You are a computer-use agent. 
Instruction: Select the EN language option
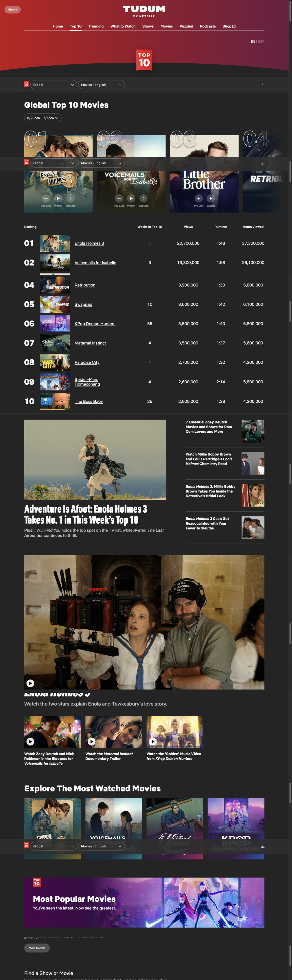(x=253, y=42)
